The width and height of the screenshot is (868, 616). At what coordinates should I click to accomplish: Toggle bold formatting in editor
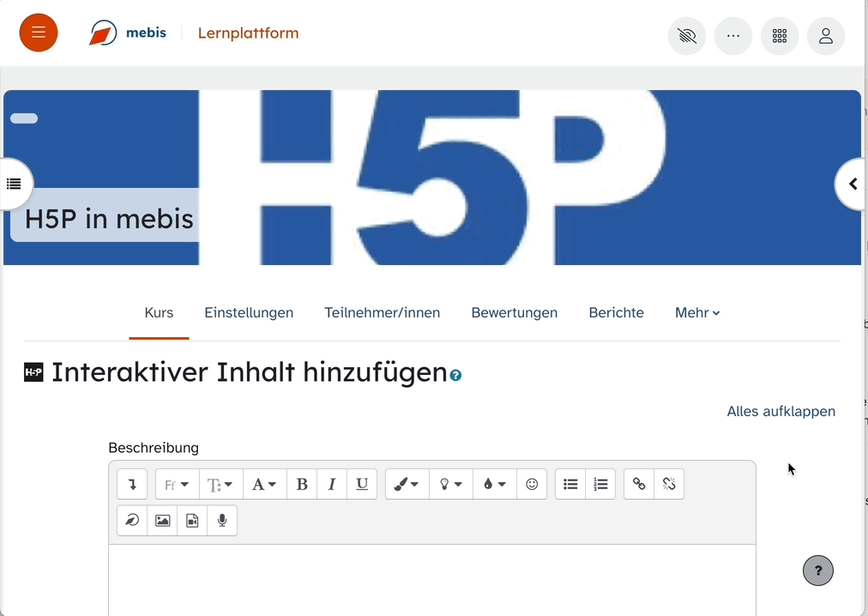(302, 484)
